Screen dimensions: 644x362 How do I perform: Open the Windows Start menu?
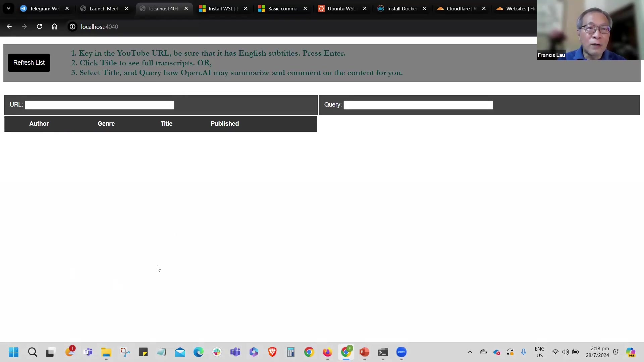coord(14,352)
